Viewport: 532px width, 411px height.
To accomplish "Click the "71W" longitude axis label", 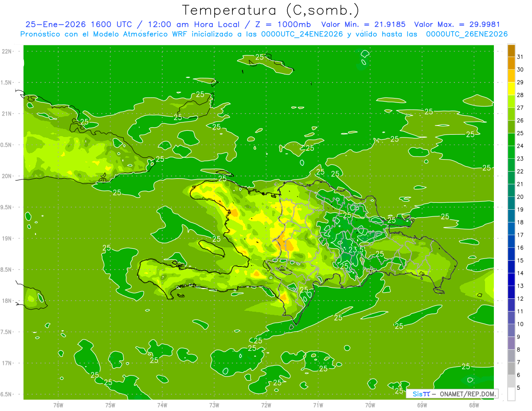I will [x=318, y=405].
